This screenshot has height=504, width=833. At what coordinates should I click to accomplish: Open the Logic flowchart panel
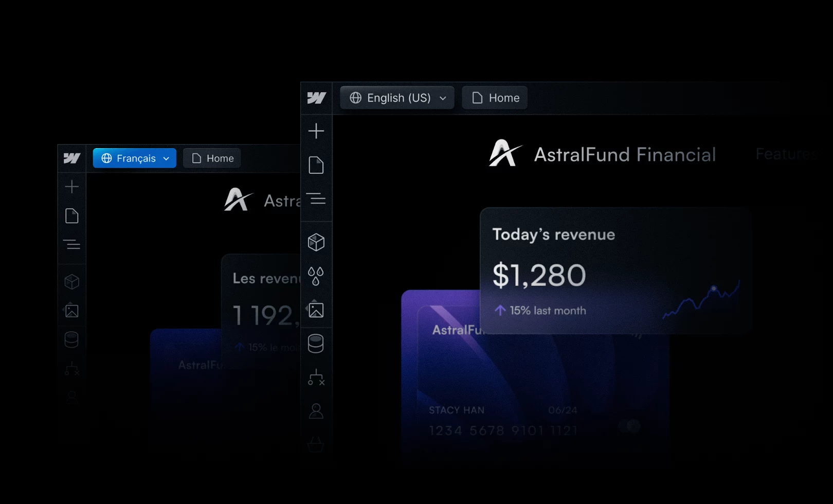[316, 378]
